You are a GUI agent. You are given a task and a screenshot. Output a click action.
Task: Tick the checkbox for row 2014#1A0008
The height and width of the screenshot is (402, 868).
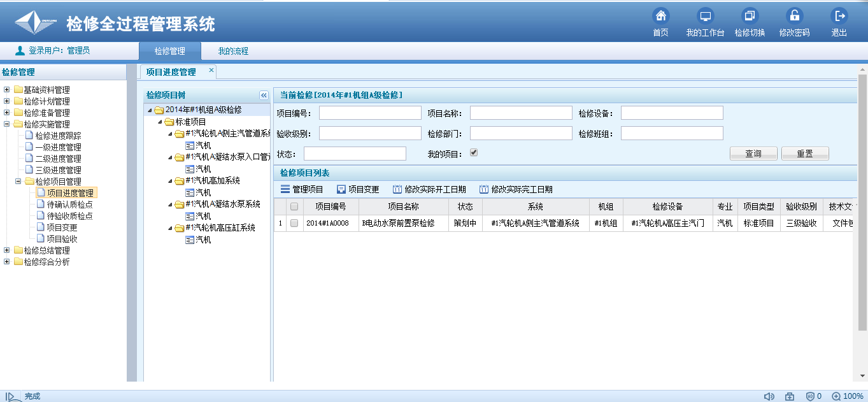click(294, 224)
